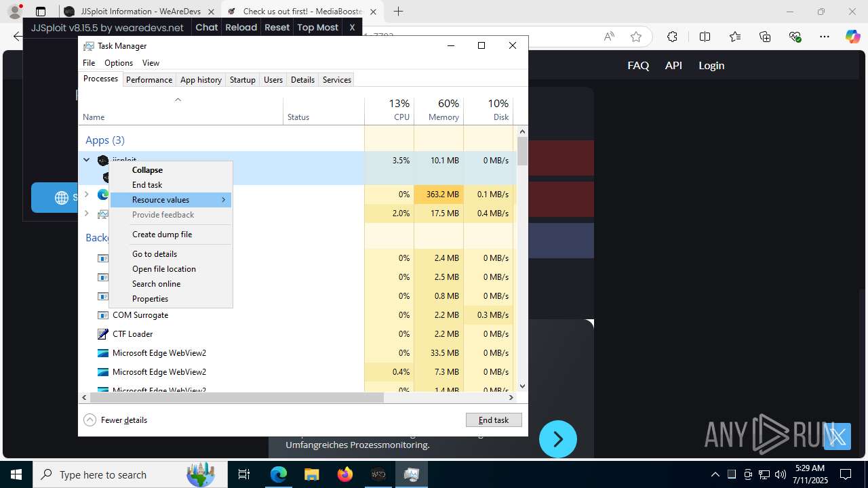Switch to the Details tab
The height and width of the screenshot is (488, 868).
tap(302, 80)
